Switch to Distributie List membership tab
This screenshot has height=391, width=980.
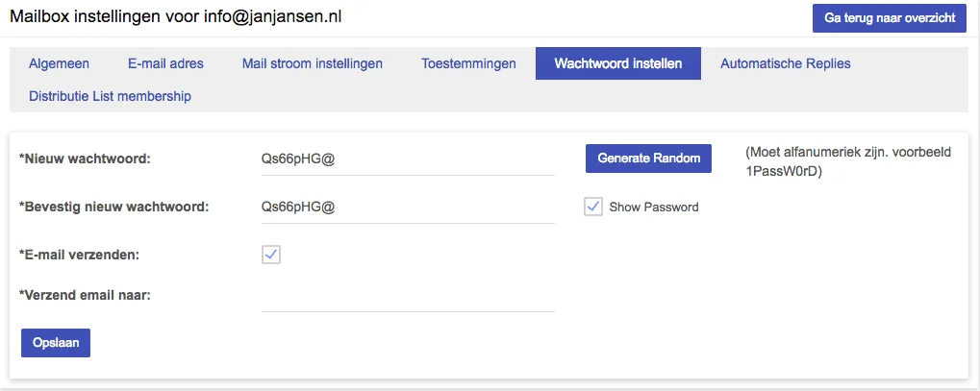click(x=110, y=96)
